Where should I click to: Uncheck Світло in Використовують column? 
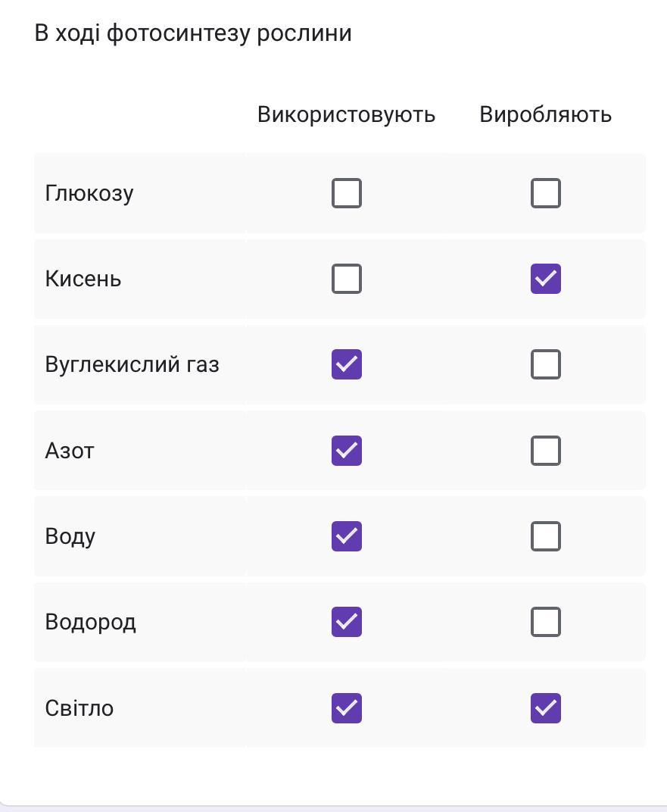pyautogui.click(x=346, y=708)
